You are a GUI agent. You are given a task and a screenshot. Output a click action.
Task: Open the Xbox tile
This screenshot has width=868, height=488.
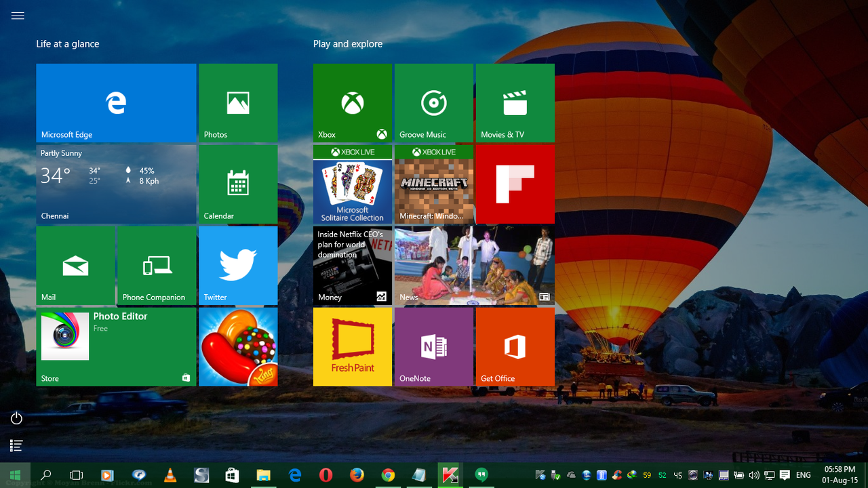pos(353,103)
